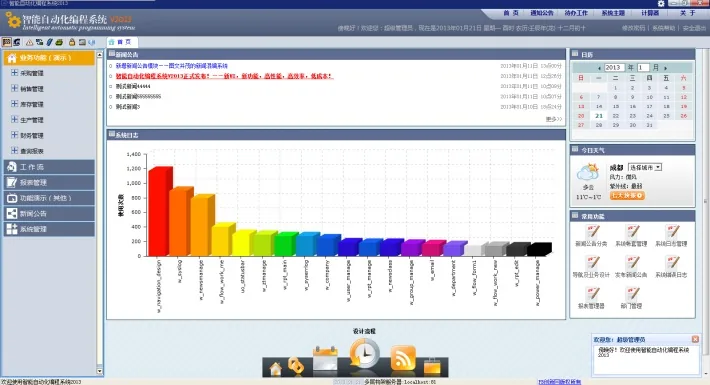Select day 21 in the calendar
710x385 pixels.
[599, 116]
